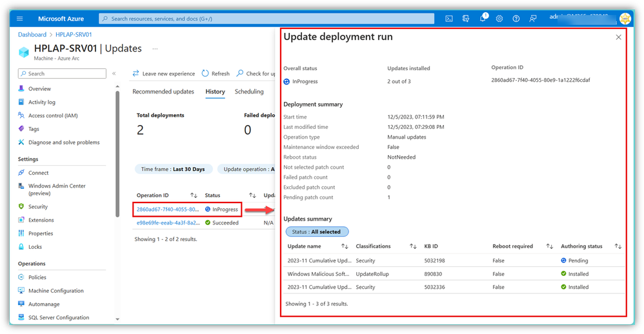Switch to Recommended updates tab
The image size is (644, 334).
(x=163, y=92)
